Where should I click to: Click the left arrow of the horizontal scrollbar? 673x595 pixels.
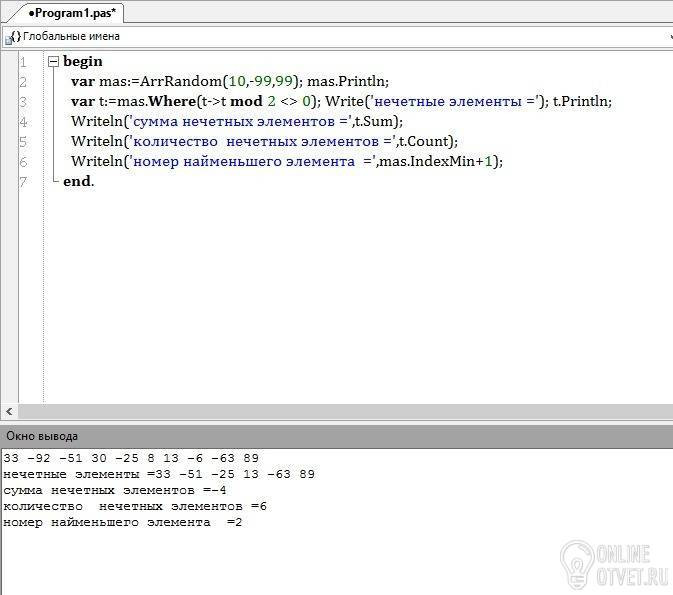(8, 412)
